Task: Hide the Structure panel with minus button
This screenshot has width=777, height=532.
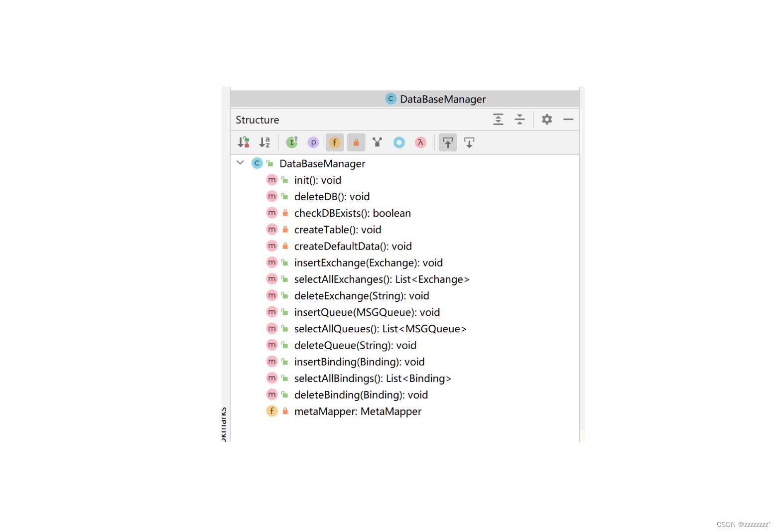Action: (568, 120)
